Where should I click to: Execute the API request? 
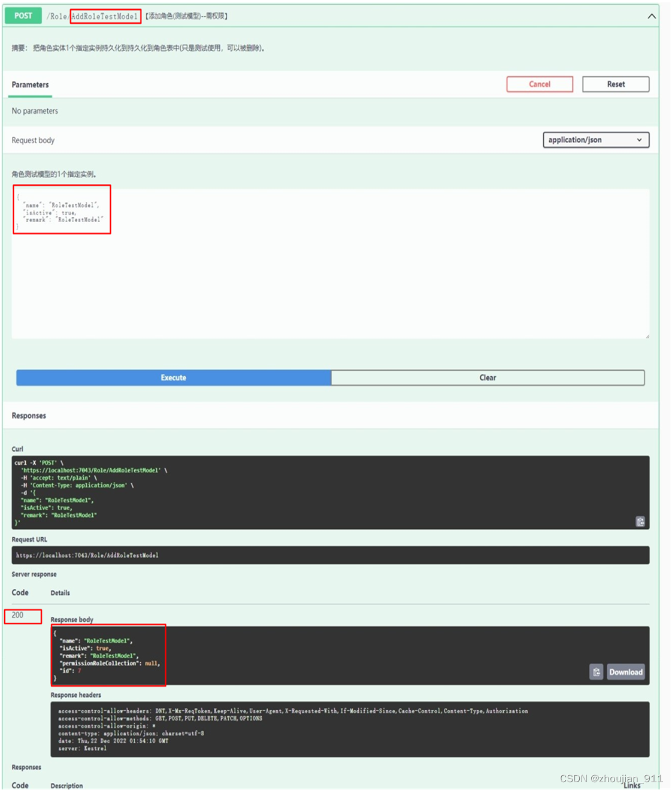(174, 378)
